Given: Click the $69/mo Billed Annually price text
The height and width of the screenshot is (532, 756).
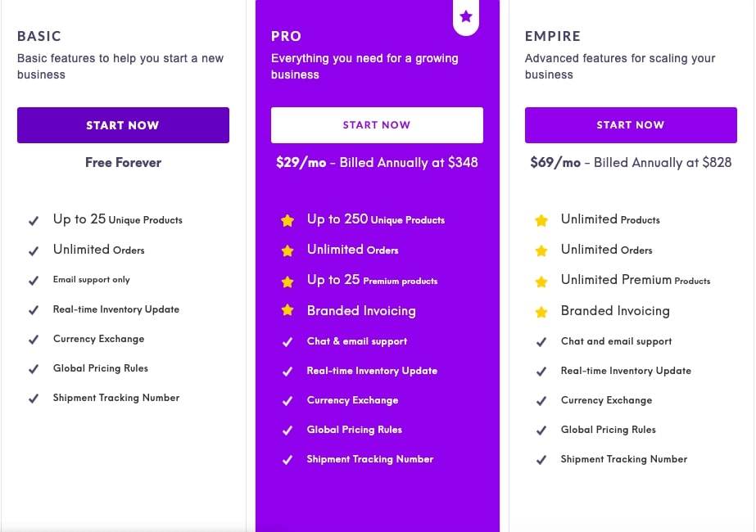Looking at the screenshot, I should point(631,163).
